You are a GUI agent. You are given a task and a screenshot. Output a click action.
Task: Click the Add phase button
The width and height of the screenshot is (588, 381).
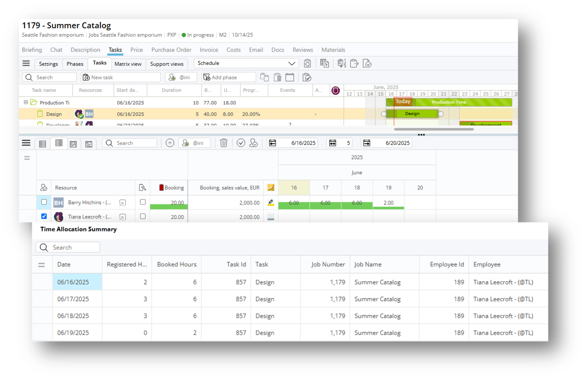224,78
